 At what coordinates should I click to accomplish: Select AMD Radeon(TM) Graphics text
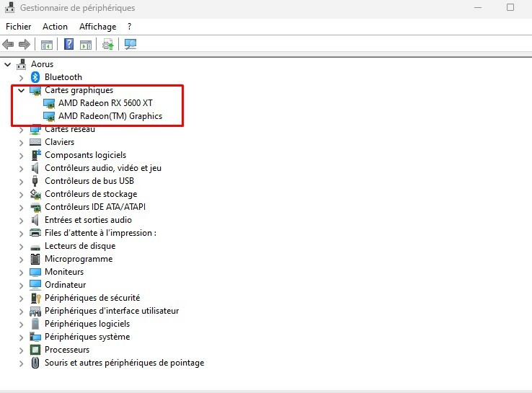110,116
